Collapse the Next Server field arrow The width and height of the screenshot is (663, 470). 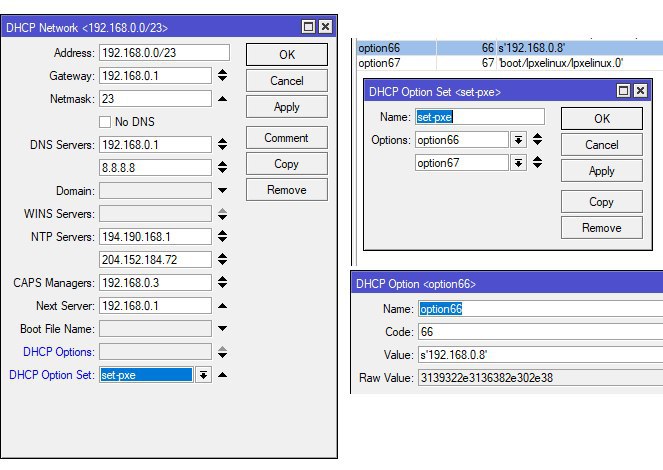(x=222, y=306)
